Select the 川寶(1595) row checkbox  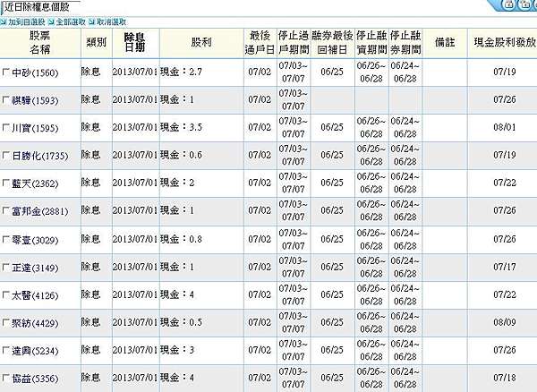[x=6, y=127]
